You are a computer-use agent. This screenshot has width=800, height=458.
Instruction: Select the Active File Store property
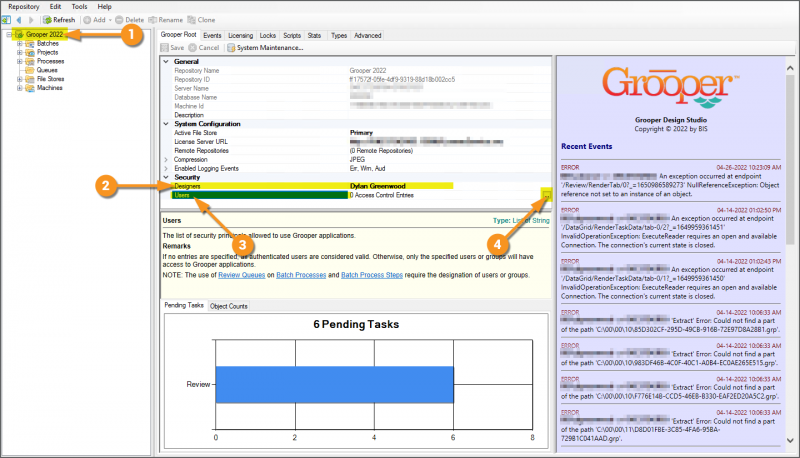pyautogui.click(x=361, y=133)
